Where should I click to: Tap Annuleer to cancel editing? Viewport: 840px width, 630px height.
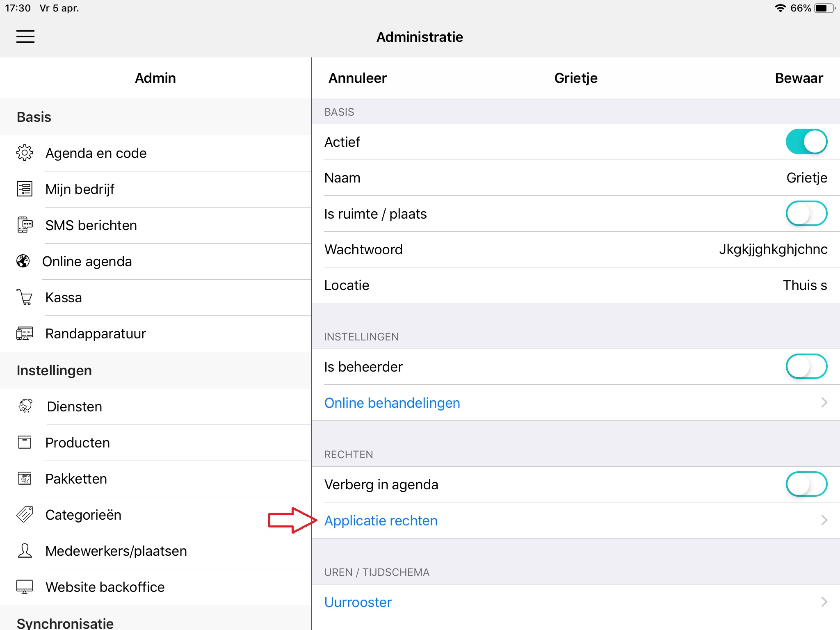tap(357, 78)
